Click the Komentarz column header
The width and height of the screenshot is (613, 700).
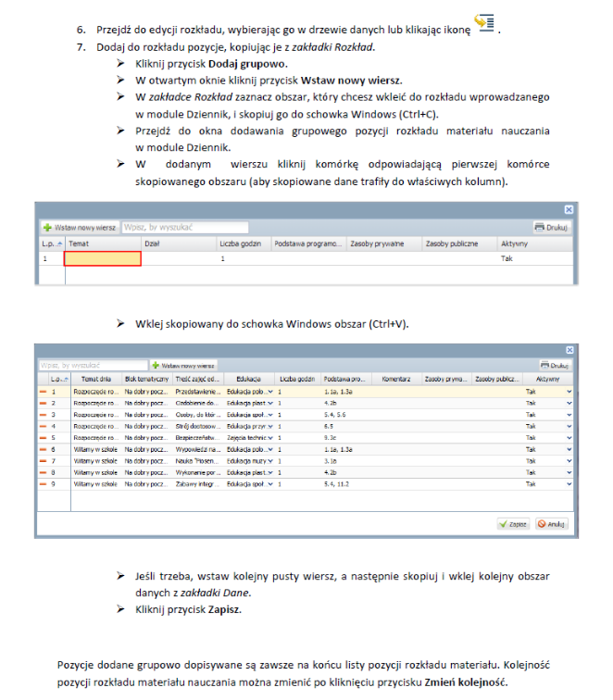[x=396, y=379]
